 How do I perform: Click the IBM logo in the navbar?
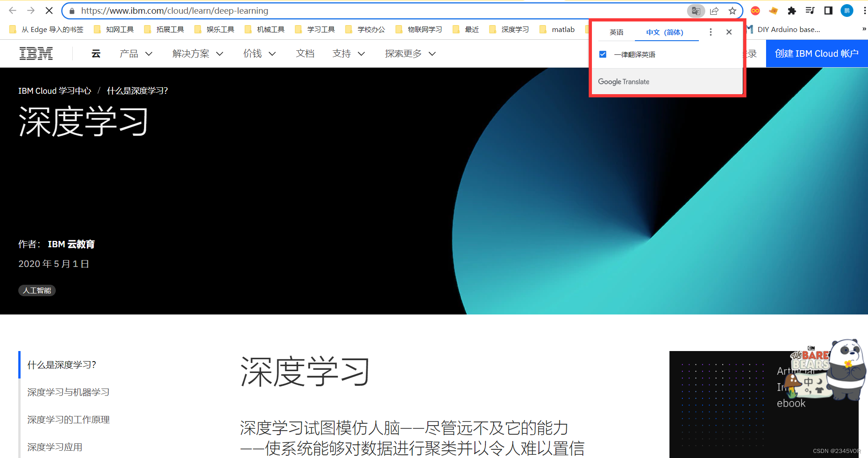pos(36,53)
